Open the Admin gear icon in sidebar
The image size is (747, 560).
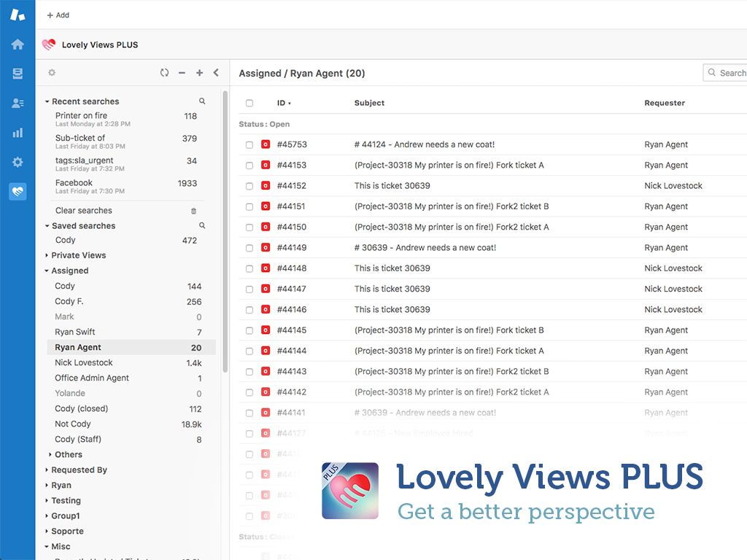pos(18,162)
